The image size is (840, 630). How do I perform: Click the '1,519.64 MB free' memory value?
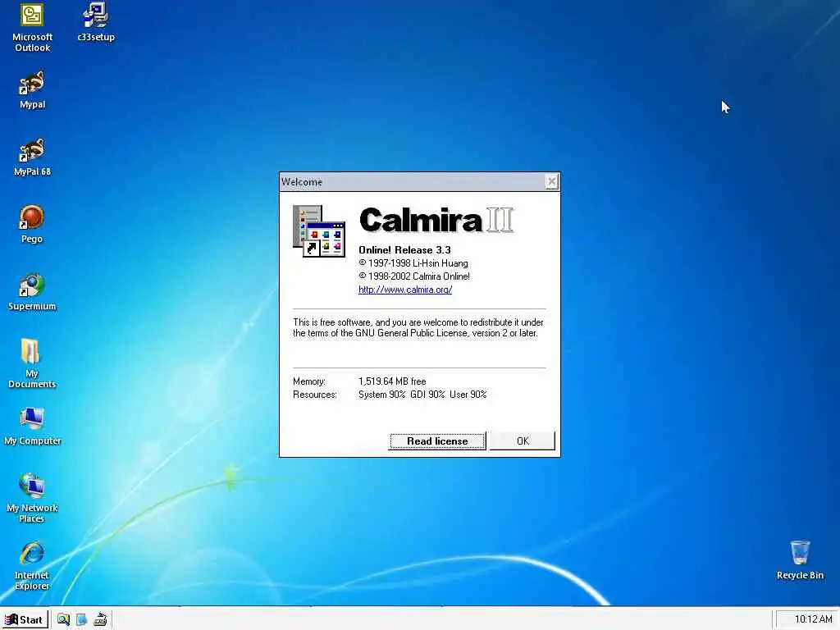pos(392,381)
